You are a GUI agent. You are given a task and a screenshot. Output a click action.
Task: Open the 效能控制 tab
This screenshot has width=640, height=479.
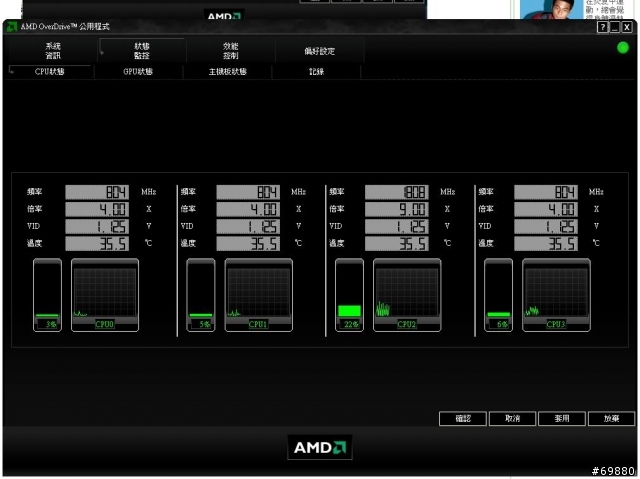231,51
